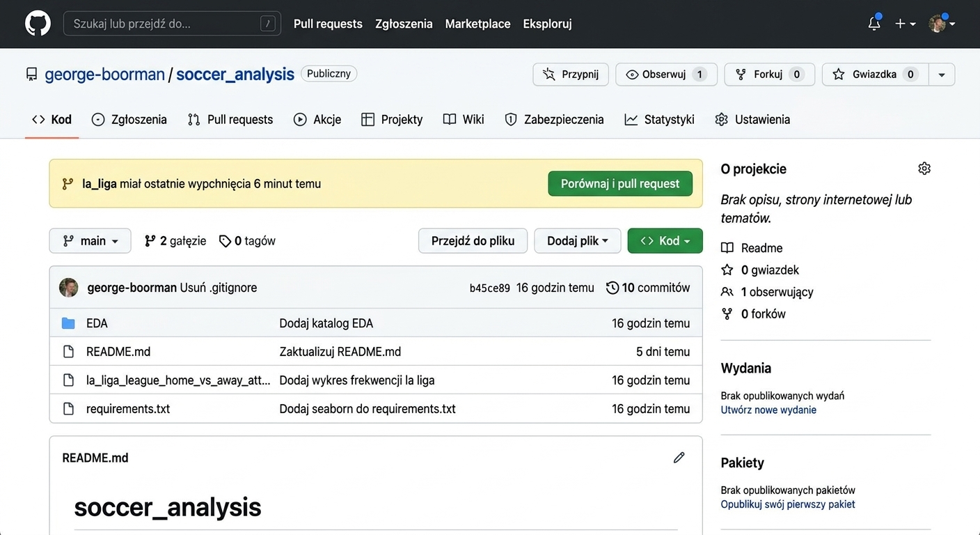Focus the Szukaj lub przejdź do search field
This screenshot has height=535, width=980.
tap(172, 24)
